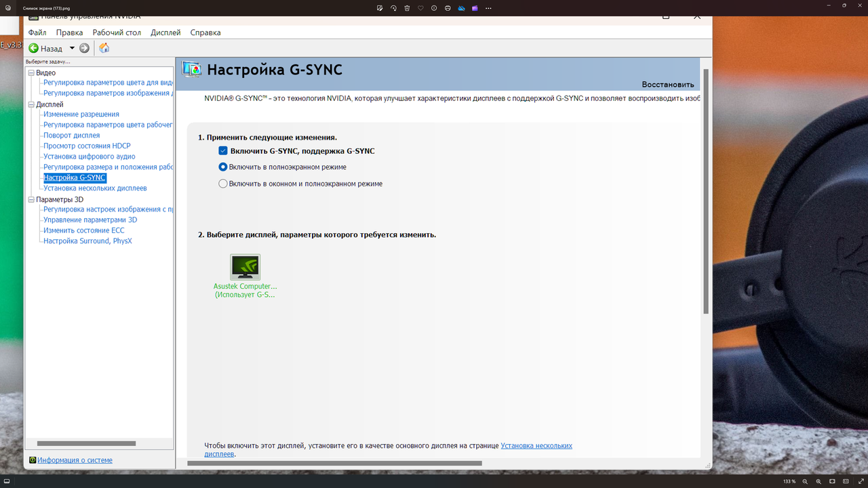Viewport: 868px width, 488px height.
Task: Mark the image as favorite with heart icon
Action: click(x=420, y=7)
